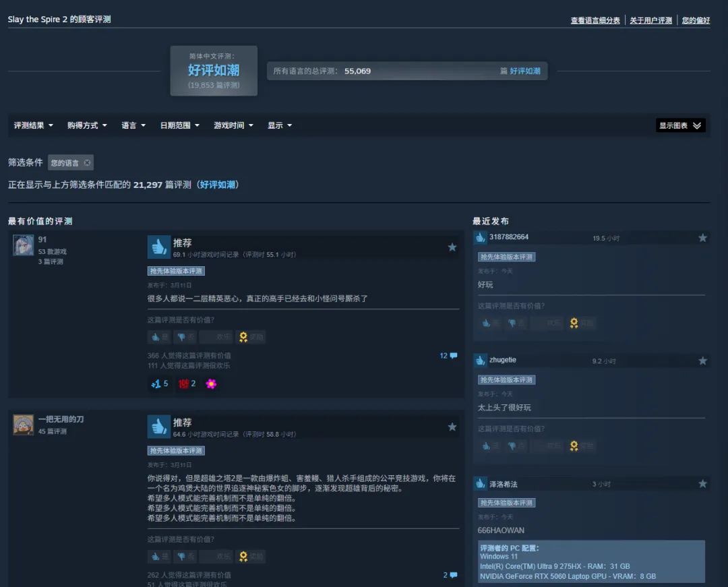The image size is (728, 587).
Task: Open the 游戏时间 filter dropdown
Action: (x=233, y=125)
